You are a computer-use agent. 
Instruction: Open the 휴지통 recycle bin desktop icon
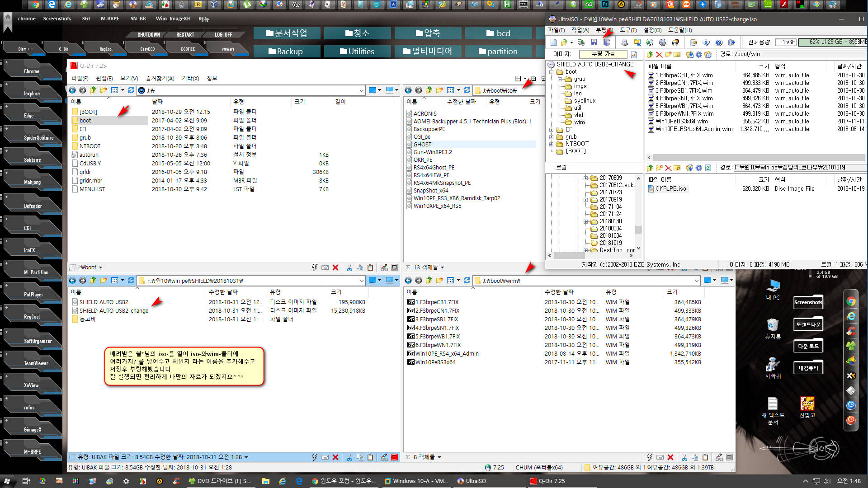point(773,328)
